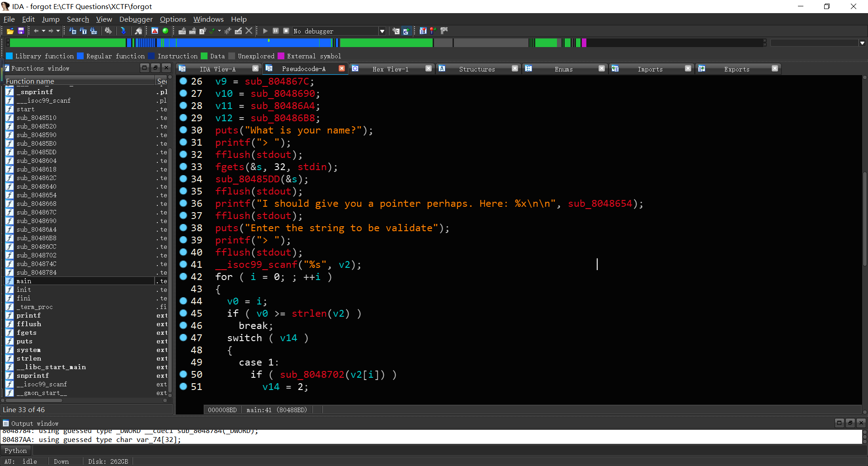The width and height of the screenshot is (868, 466).
Task: Toggle breakpoint dot on line 41
Action: tap(183, 264)
